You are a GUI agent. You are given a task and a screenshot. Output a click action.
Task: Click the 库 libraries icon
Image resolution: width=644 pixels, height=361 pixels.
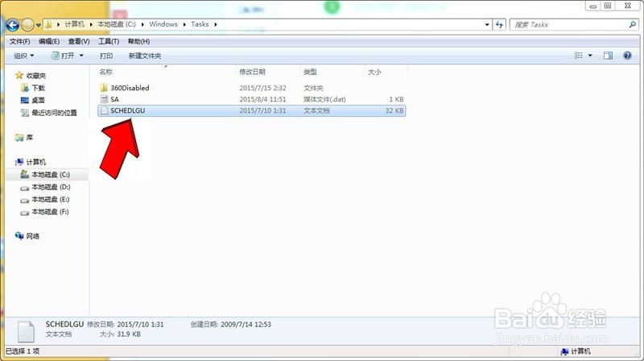[19, 137]
